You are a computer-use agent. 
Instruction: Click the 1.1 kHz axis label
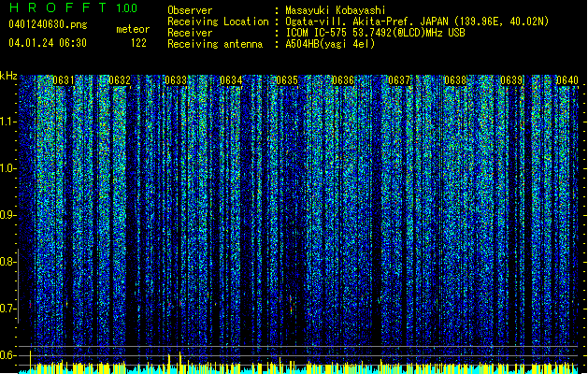point(7,122)
